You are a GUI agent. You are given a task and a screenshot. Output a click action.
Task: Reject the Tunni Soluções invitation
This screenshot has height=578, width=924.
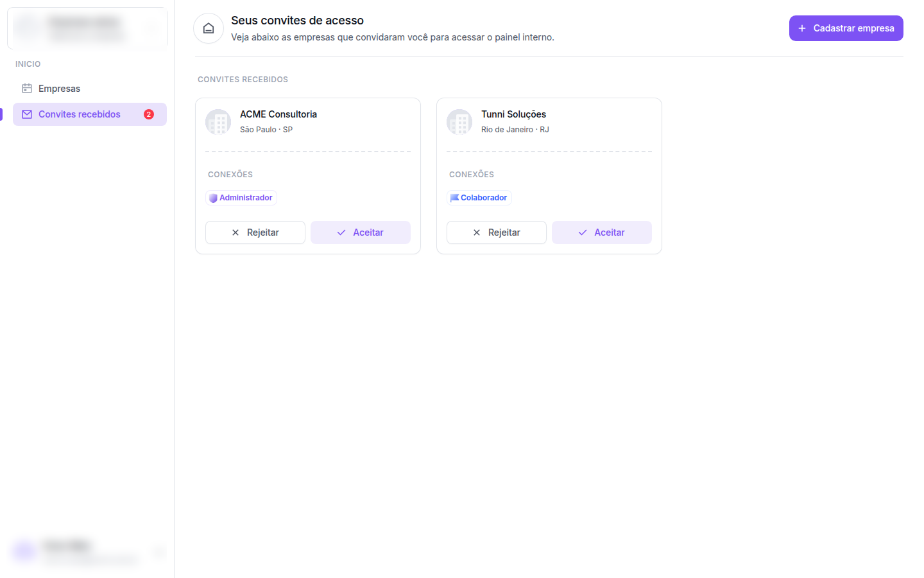coord(497,232)
